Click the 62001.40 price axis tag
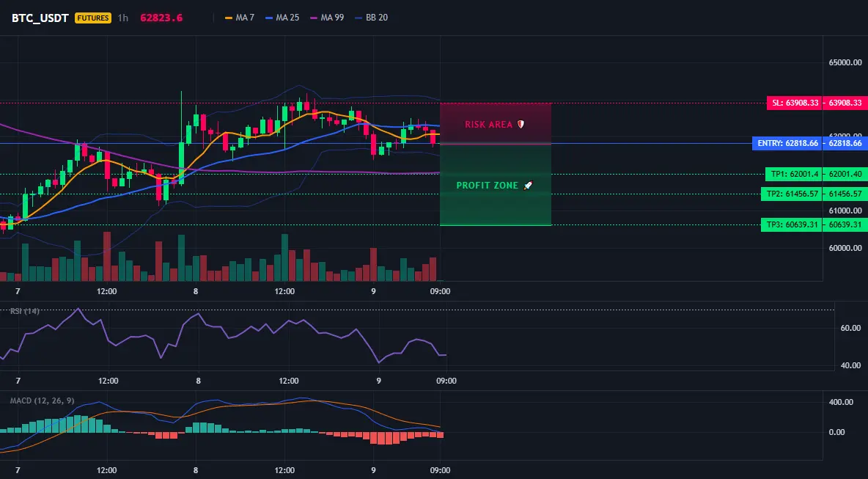868x479 pixels. coord(845,174)
